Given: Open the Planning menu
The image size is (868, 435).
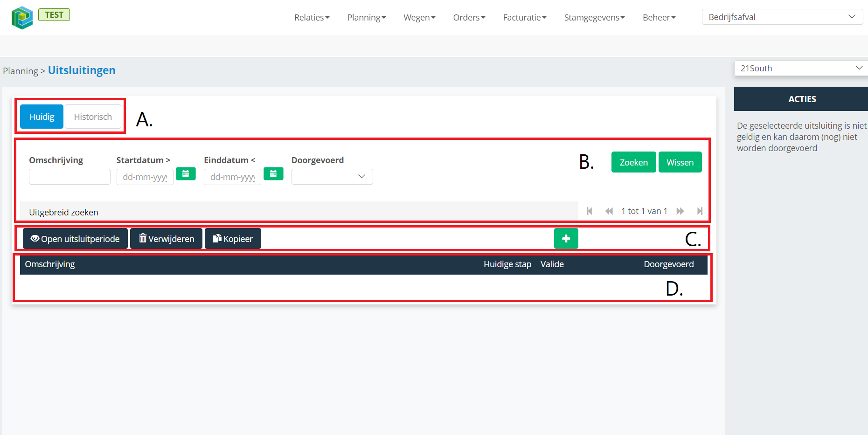Looking at the screenshot, I should (x=367, y=17).
